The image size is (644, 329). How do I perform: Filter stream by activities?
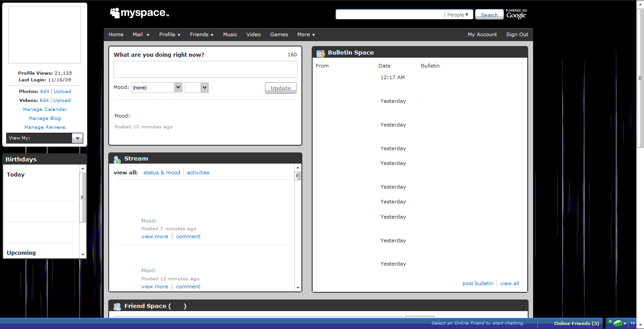(198, 173)
